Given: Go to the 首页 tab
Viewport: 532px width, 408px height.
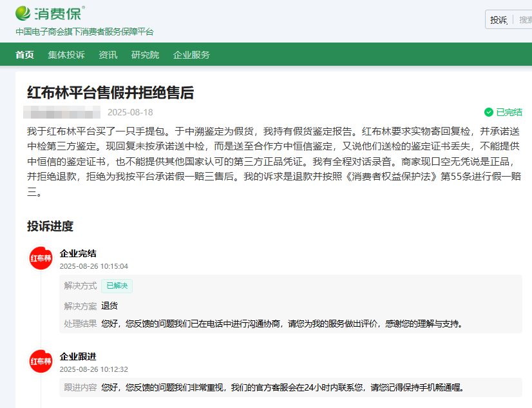Looking at the screenshot, I should (24, 55).
